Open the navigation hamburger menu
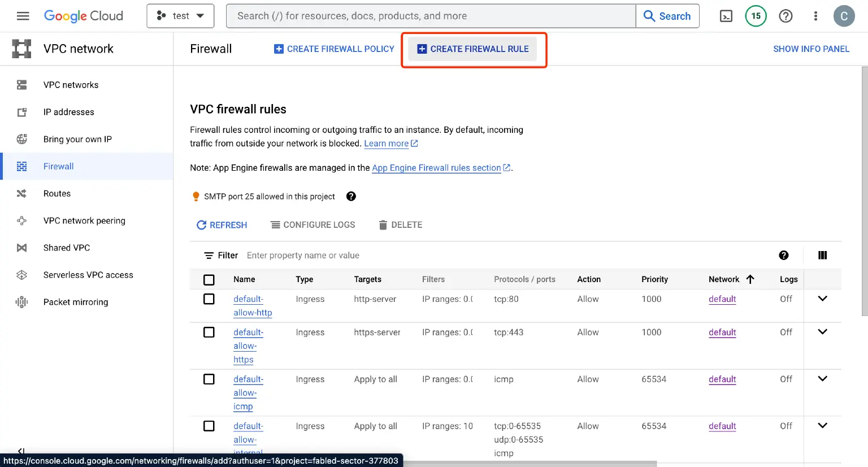Viewport: 868px width, 467px height. (x=23, y=16)
